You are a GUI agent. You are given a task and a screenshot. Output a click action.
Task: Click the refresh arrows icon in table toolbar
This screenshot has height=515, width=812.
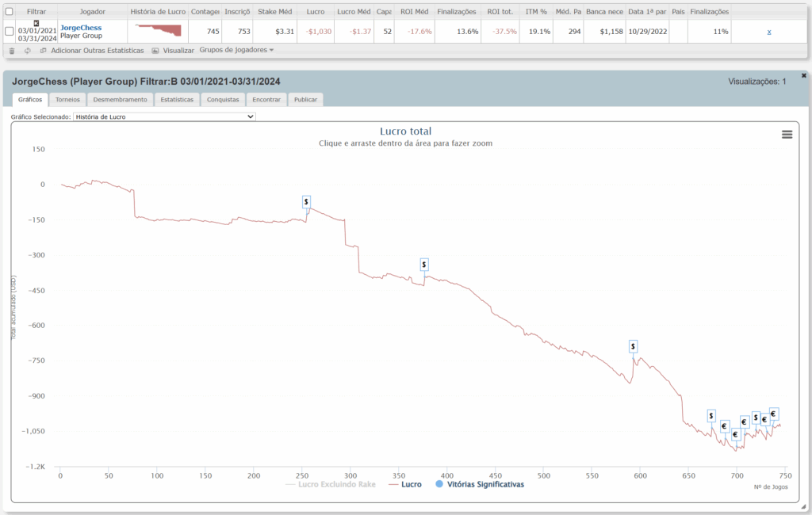(28, 50)
